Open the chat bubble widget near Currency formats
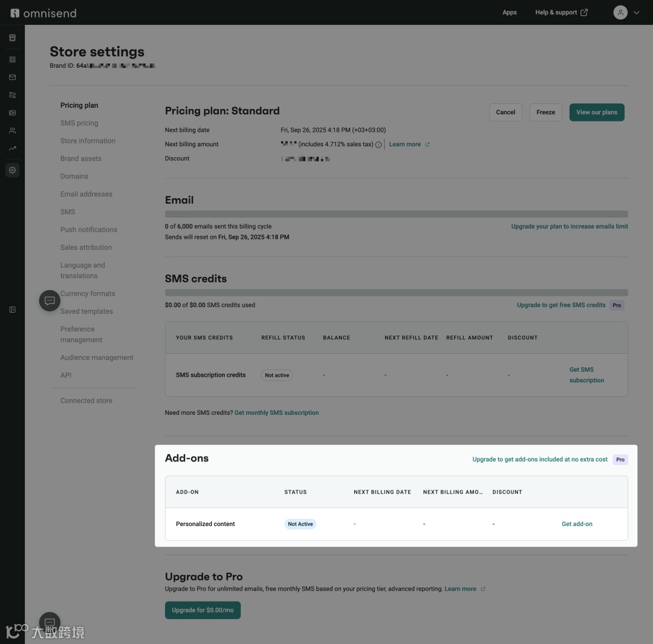Viewport: 653px width, 644px height. [x=50, y=301]
